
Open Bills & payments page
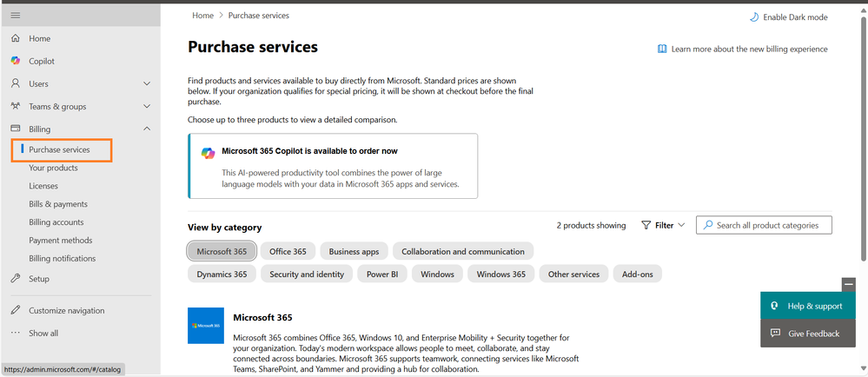coord(58,204)
